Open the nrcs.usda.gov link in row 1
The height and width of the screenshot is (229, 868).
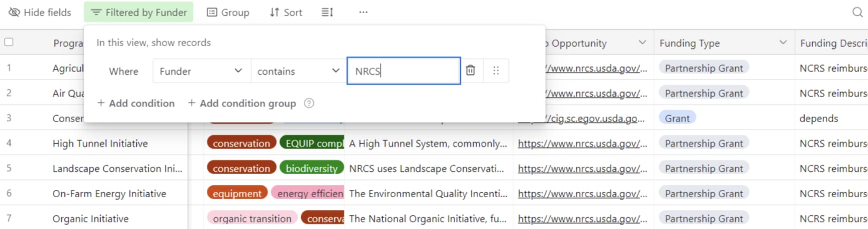[x=596, y=68]
